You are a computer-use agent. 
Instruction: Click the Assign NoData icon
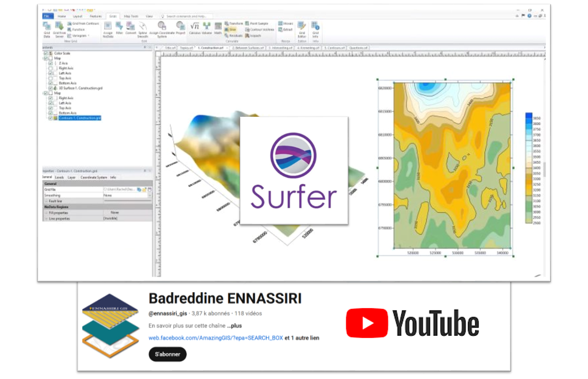pyautogui.click(x=108, y=30)
